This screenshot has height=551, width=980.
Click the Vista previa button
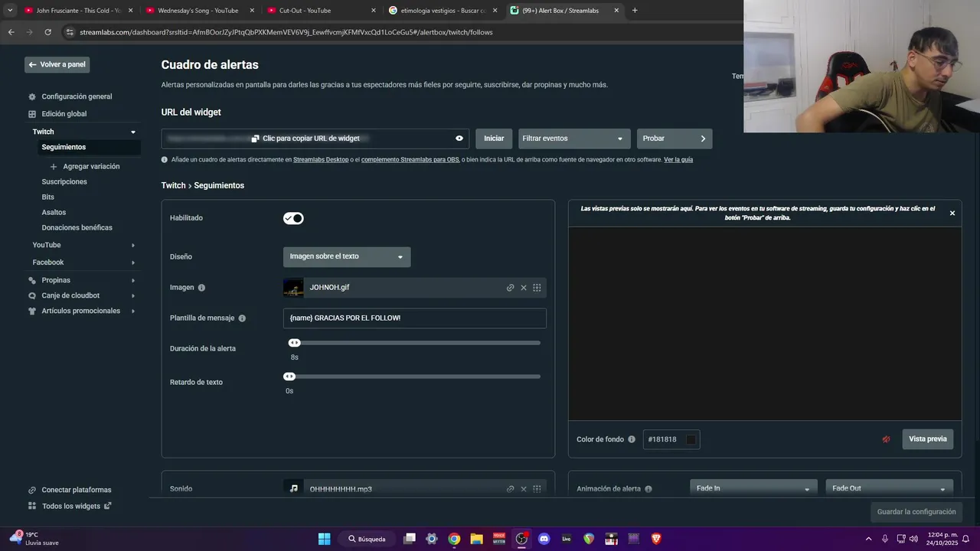[x=928, y=439]
